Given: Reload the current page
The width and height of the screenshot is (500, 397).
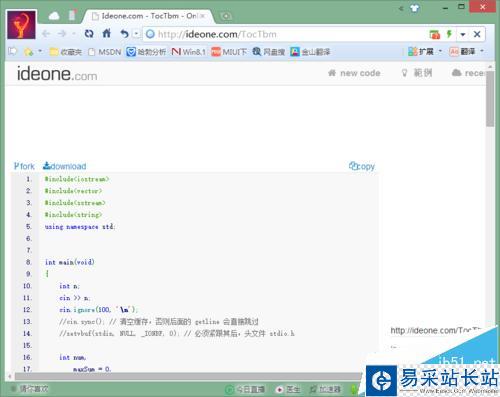Looking at the screenshot, I should click(x=89, y=34).
